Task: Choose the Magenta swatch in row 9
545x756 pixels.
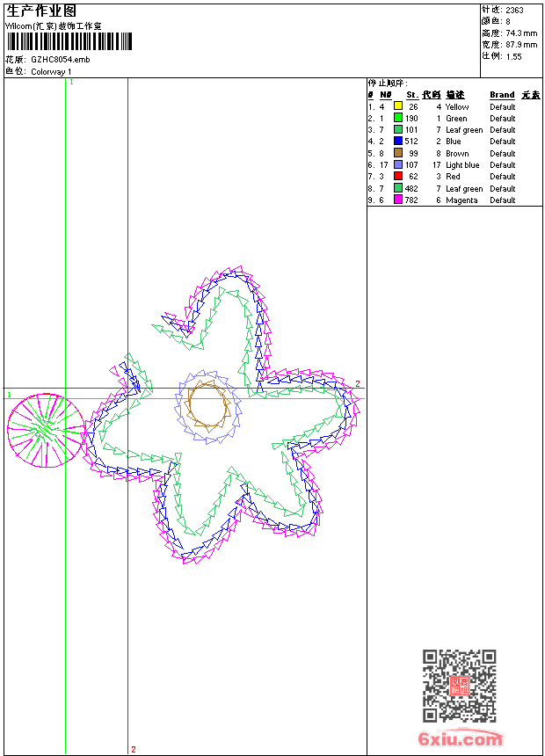Action: (x=398, y=200)
